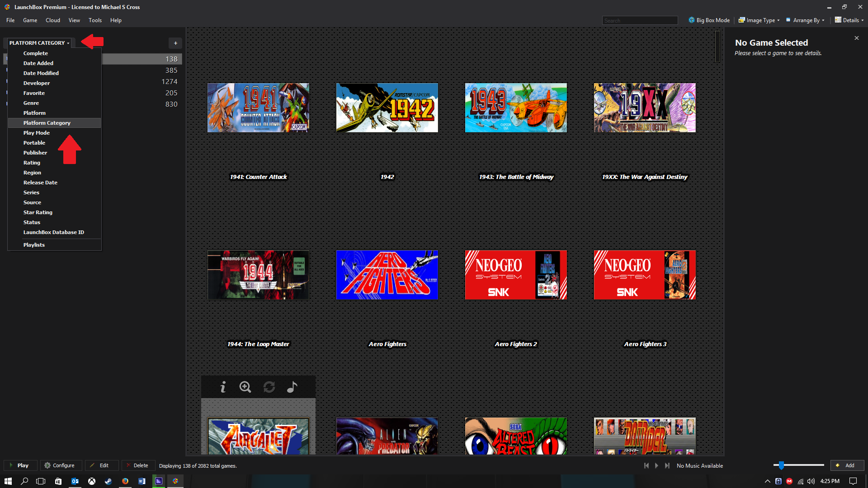Select the 1941: Counter Attack thumbnail
This screenshot has height=488, width=868.
[258, 108]
